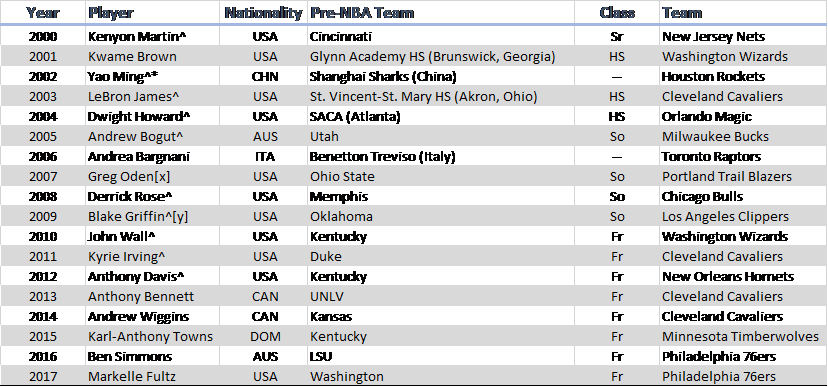
Task: Select the Year column header
Action: (x=43, y=12)
